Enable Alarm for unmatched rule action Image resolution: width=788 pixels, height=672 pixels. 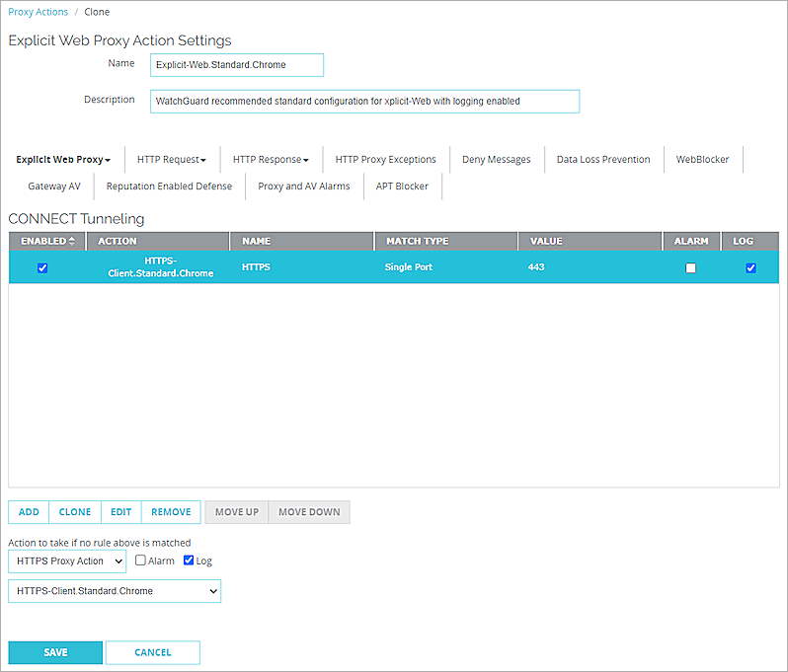140,560
